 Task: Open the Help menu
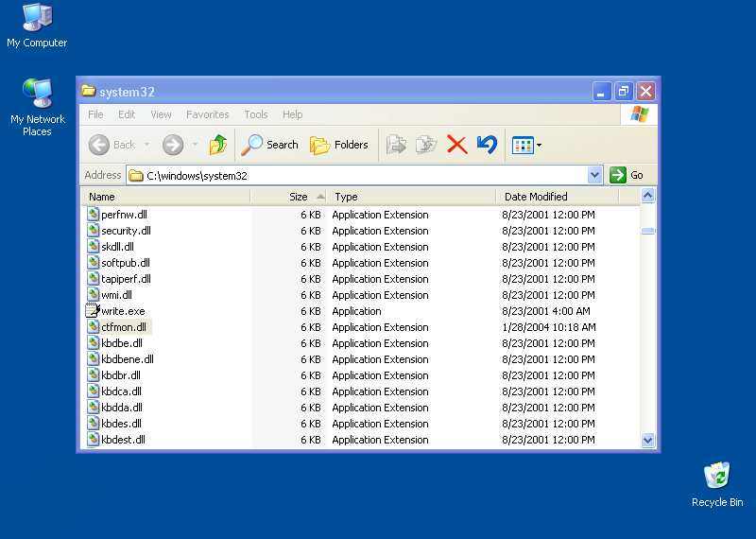click(x=293, y=114)
